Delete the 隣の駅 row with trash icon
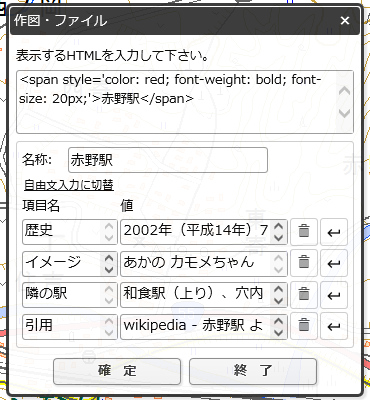 [x=304, y=295]
